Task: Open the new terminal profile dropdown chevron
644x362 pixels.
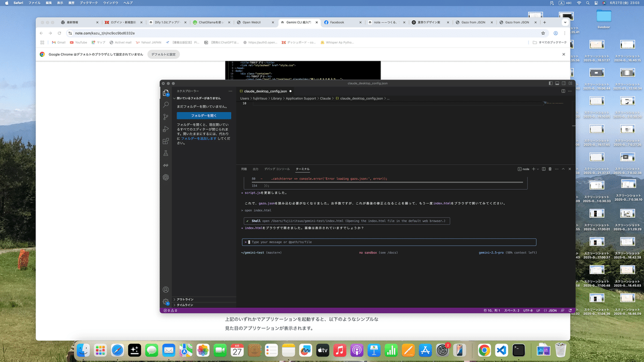Action: point(538,169)
